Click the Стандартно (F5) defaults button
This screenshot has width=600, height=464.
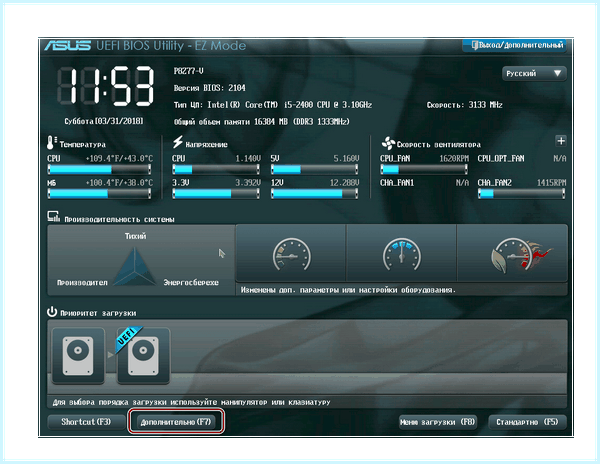tap(527, 422)
